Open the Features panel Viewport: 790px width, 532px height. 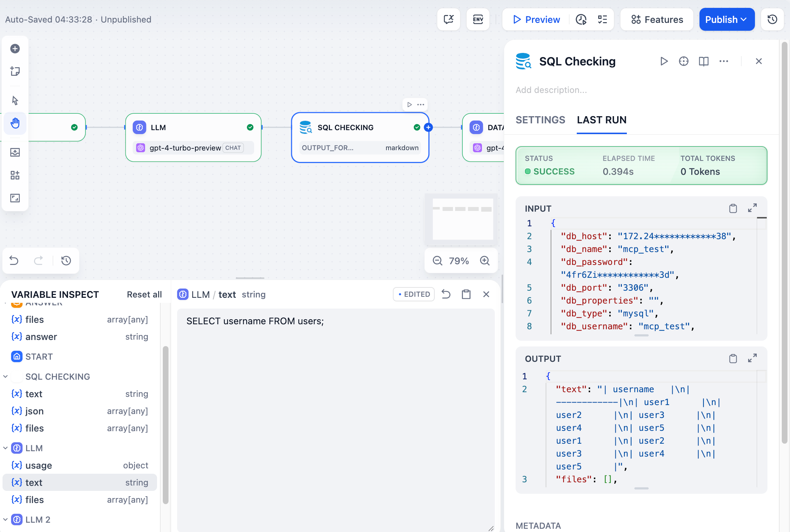pyautogui.click(x=657, y=19)
